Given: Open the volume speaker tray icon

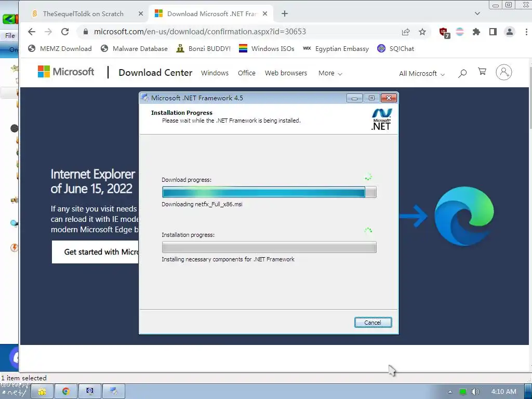Looking at the screenshot, I should pos(475,392).
